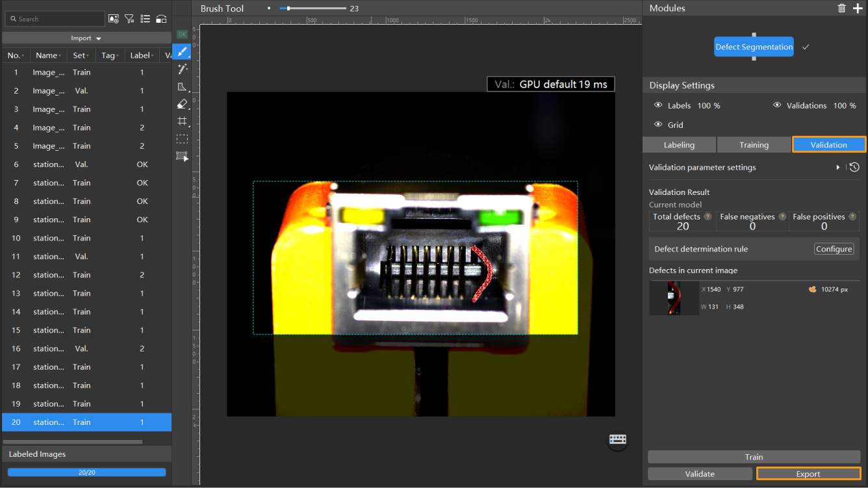The image size is (868, 488).
Task: Select image row number 16
Action: [86, 348]
